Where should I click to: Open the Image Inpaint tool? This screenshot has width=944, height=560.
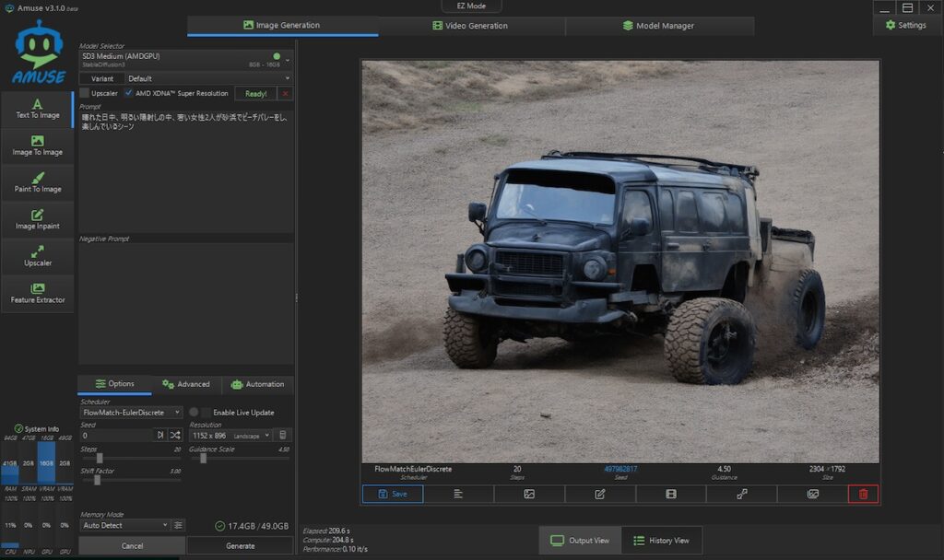click(x=38, y=220)
